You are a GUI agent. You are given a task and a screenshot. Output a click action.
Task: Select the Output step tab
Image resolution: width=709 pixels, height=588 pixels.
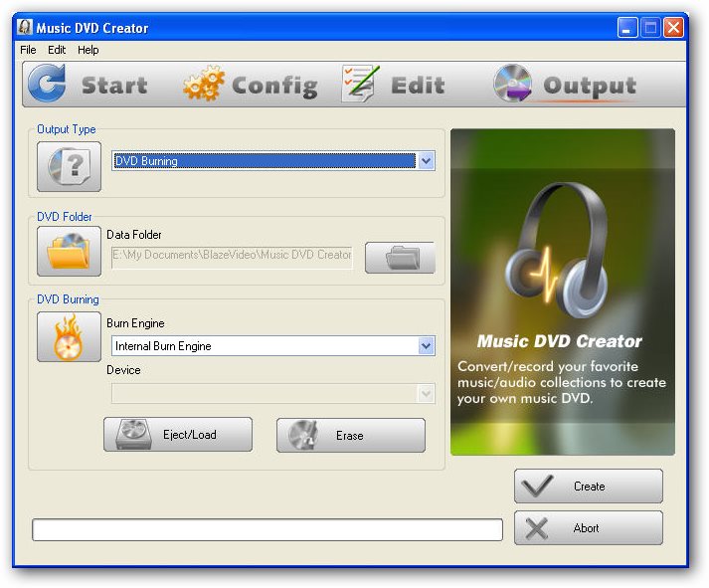565,85
